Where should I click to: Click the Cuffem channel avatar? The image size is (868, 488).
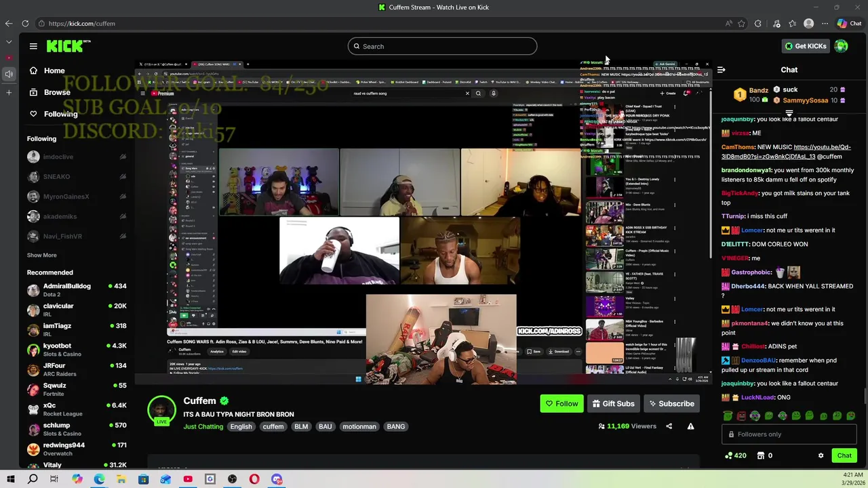161,411
